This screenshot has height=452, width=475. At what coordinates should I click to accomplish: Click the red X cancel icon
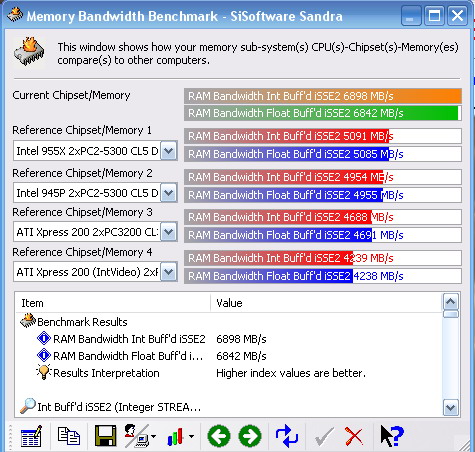(354, 436)
